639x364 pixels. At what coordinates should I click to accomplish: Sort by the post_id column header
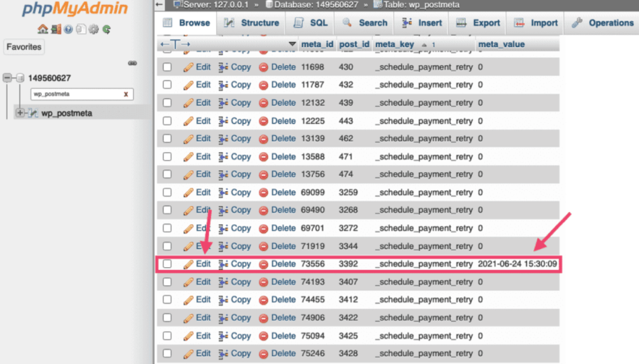(x=354, y=44)
